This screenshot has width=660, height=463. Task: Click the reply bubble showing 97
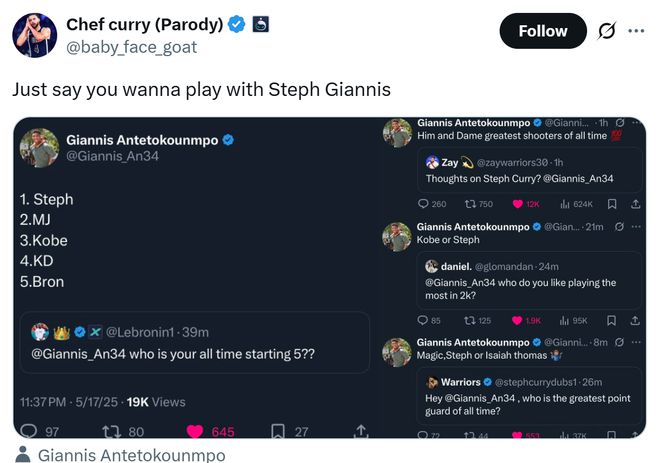pos(29,431)
